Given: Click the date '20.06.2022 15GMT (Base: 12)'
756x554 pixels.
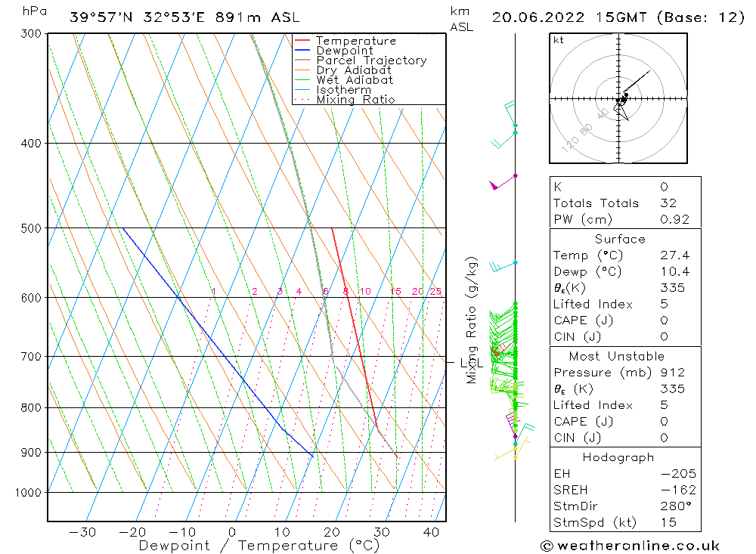Looking at the screenshot, I should (618, 18).
